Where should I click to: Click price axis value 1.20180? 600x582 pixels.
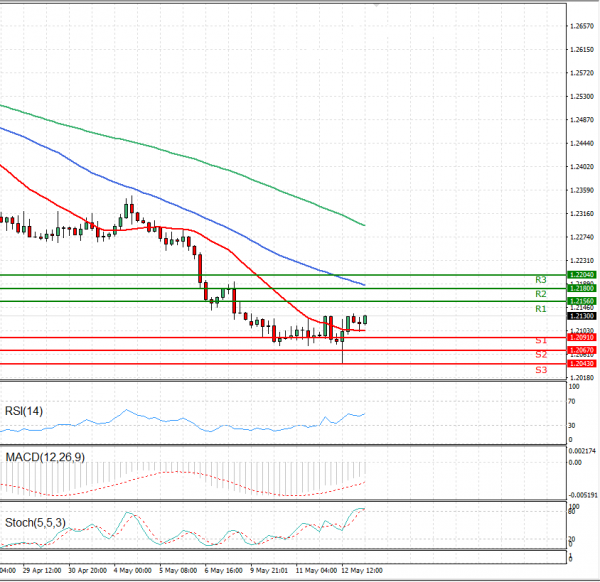click(x=582, y=378)
